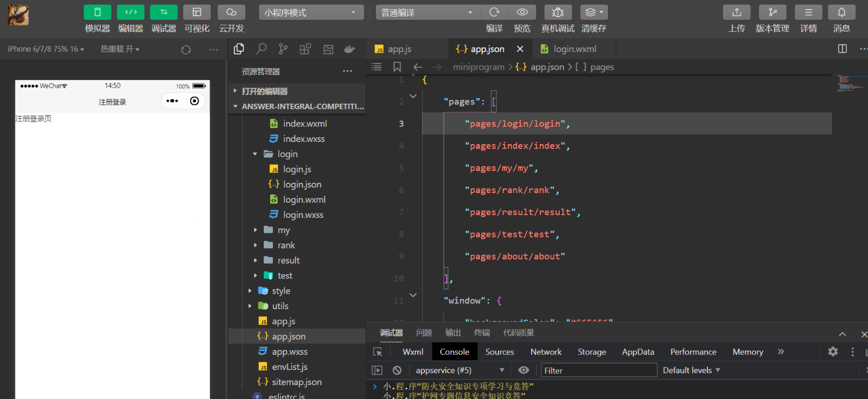
Task: Open cloud development (云开发)
Action: point(232,12)
